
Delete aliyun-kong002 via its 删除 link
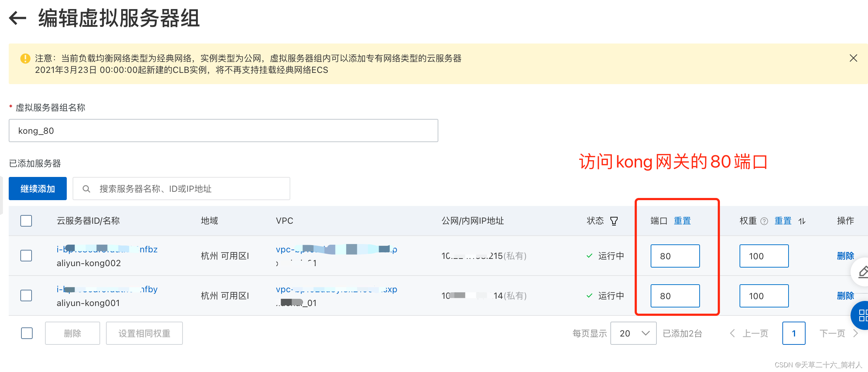pyautogui.click(x=845, y=256)
